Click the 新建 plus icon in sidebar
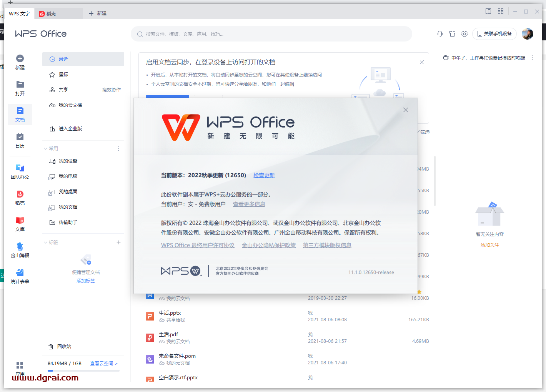 (x=20, y=58)
